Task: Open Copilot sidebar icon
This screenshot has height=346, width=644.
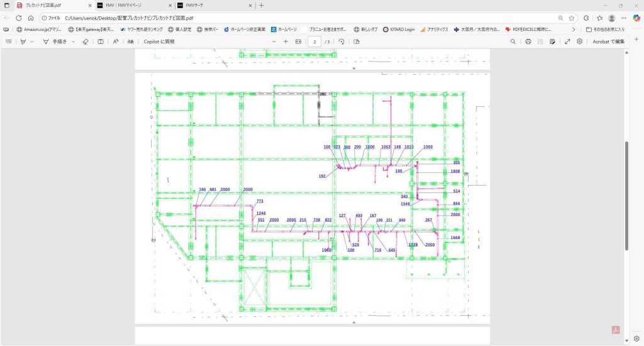Action: point(636,18)
